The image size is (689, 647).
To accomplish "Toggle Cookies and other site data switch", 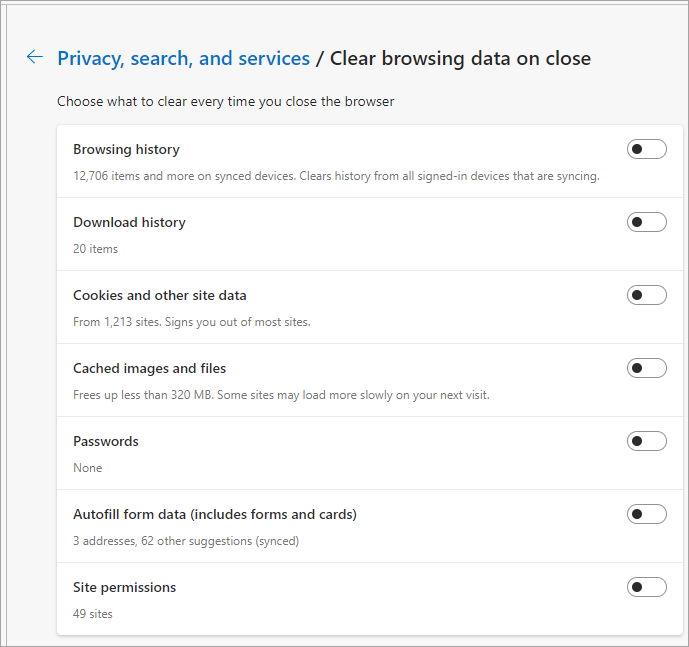I will pos(646,295).
